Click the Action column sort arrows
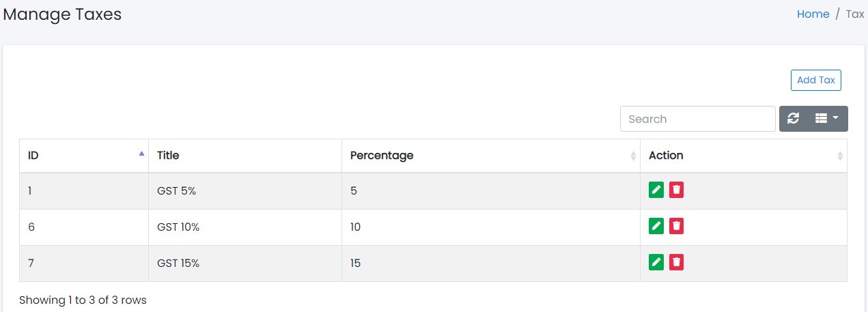Viewport: 868px width, 312px height. [x=839, y=156]
